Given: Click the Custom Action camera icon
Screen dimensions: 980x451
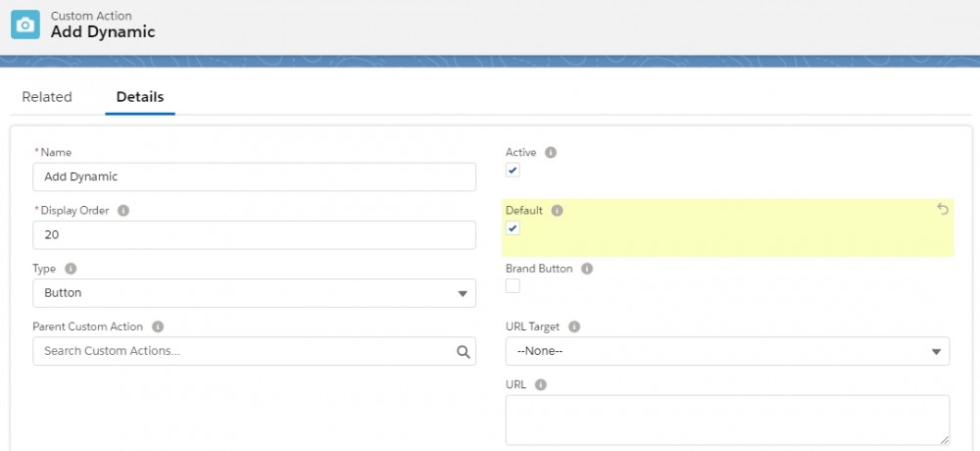Looking at the screenshot, I should pos(25,25).
